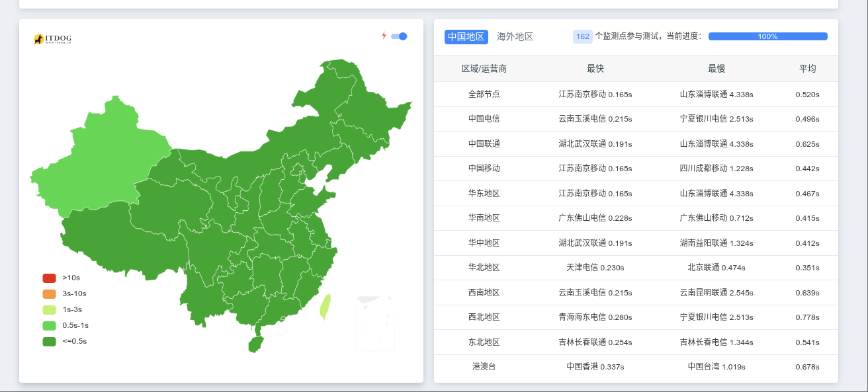Click the 100% progress bar

[x=767, y=36]
